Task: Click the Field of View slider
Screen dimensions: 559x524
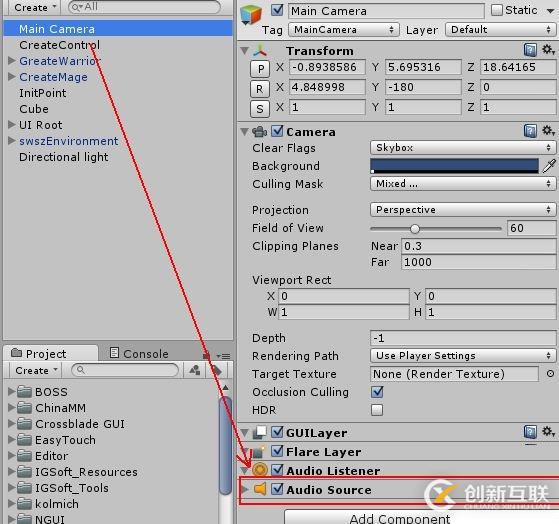Action: (x=436, y=228)
